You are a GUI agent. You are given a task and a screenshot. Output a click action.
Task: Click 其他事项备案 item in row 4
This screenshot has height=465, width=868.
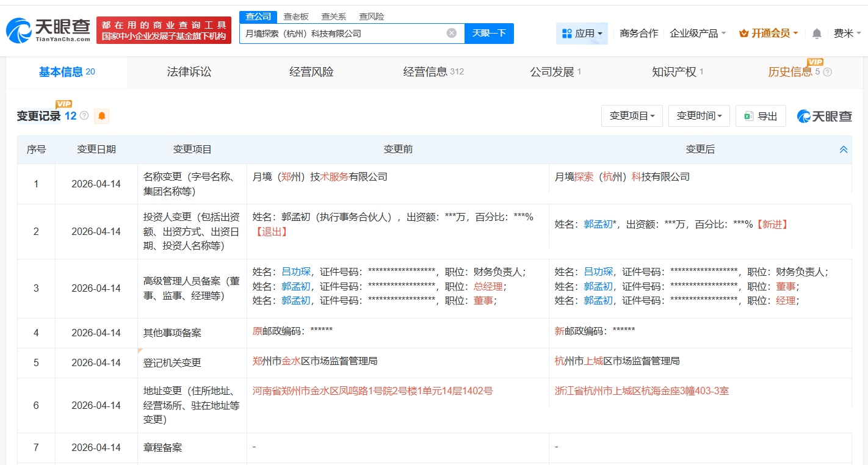(x=172, y=333)
